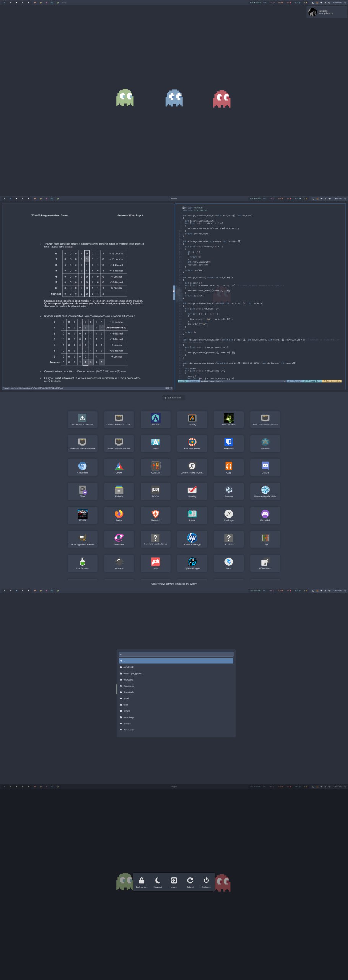This screenshot has height=980, width=348.
Task: Launch DOOM from the app grid
Action: 156,492
